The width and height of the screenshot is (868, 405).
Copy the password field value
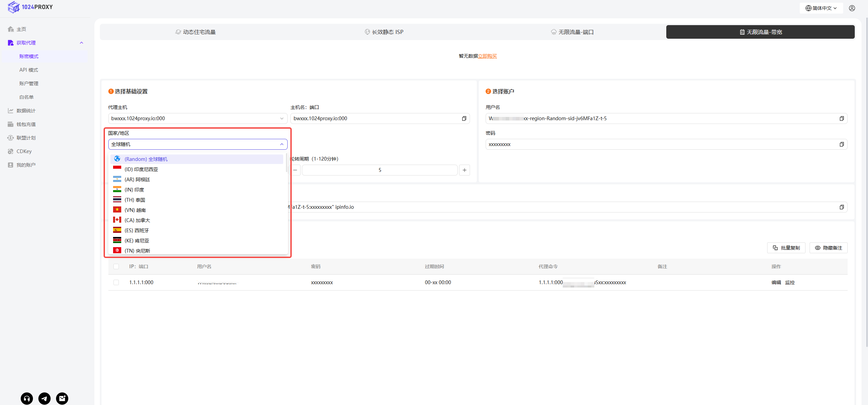point(842,144)
